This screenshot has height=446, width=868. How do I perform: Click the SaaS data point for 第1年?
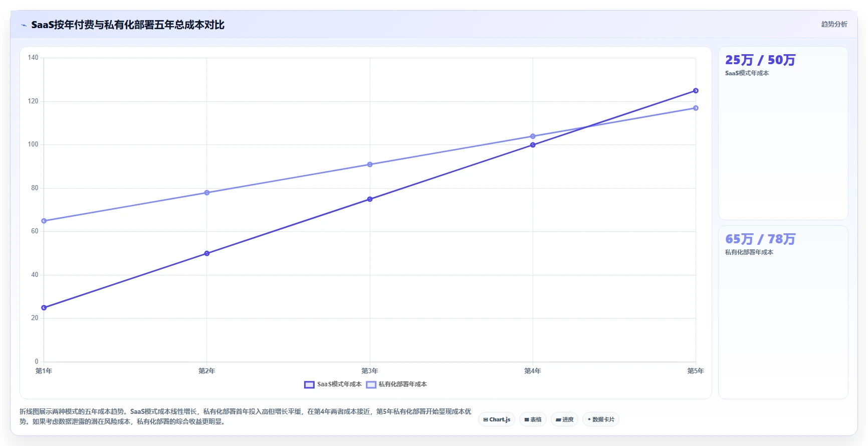point(44,308)
